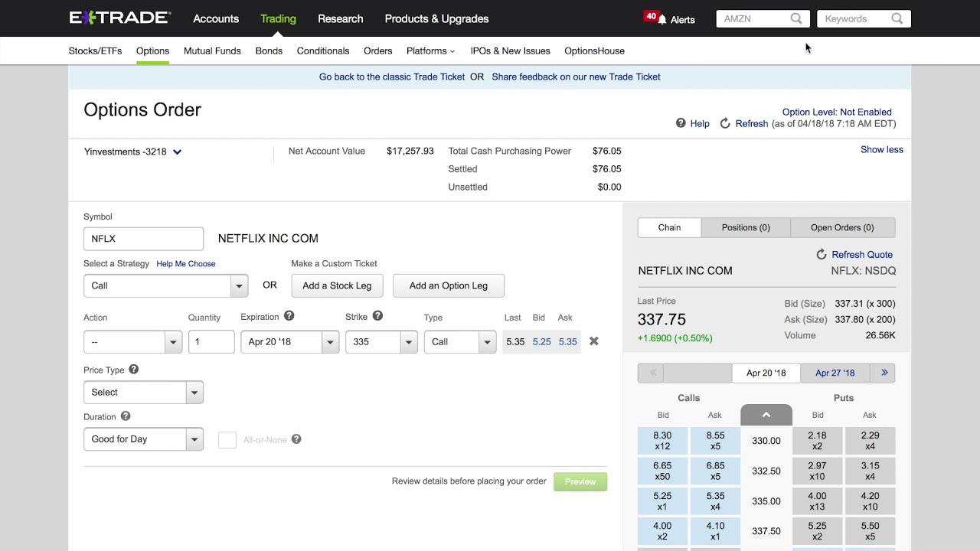Click Add a Stock Leg button
The height and width of the screenshot is (551, 980).
pos(337,285)
